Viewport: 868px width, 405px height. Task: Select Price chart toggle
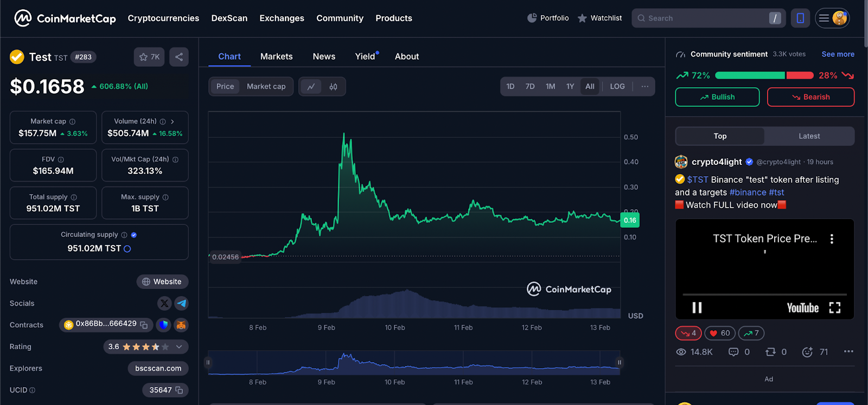click(x=225, y=86)
